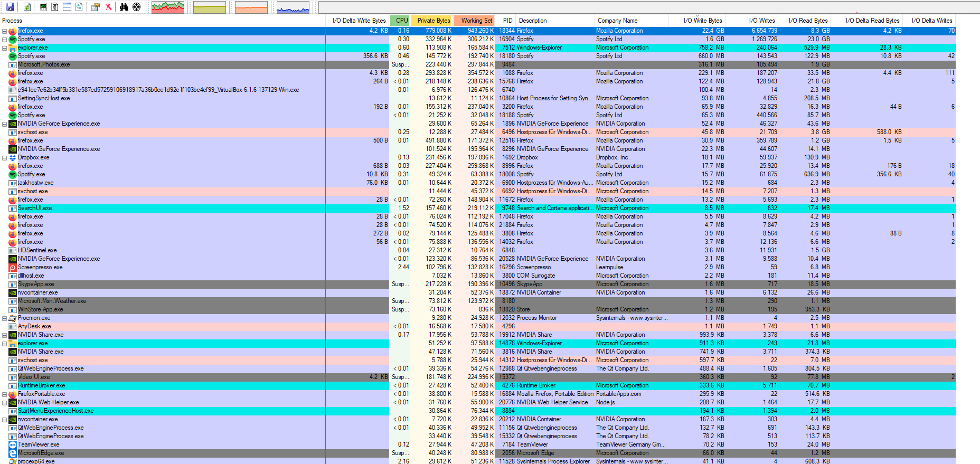Select the SettingSyncHost.exe process
The image size is (980, 464).
(478, 99)
